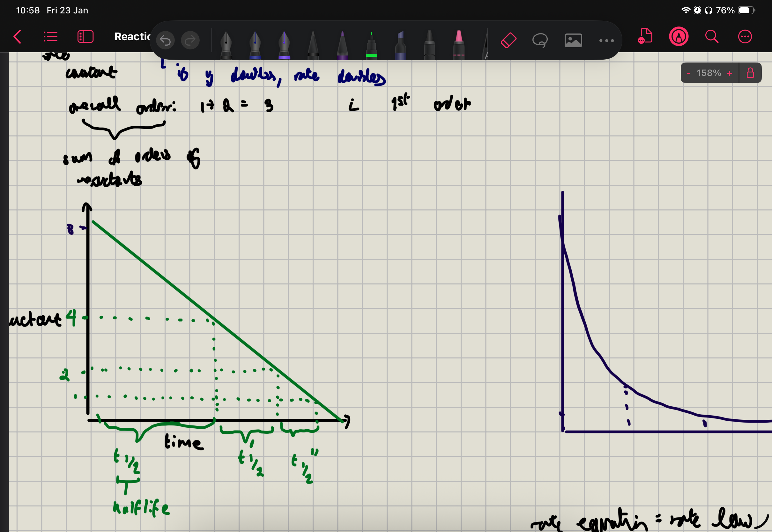Activate the eraser tool
This screenshot has height=532, width=772.
508,41
